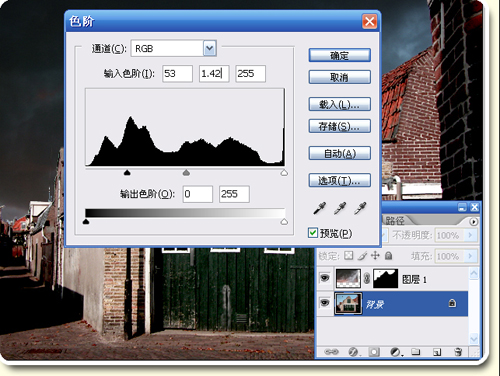The height and width of the screenshot is (376, 500).
Task: Click the add layer style icon
Action: point(353,352)
